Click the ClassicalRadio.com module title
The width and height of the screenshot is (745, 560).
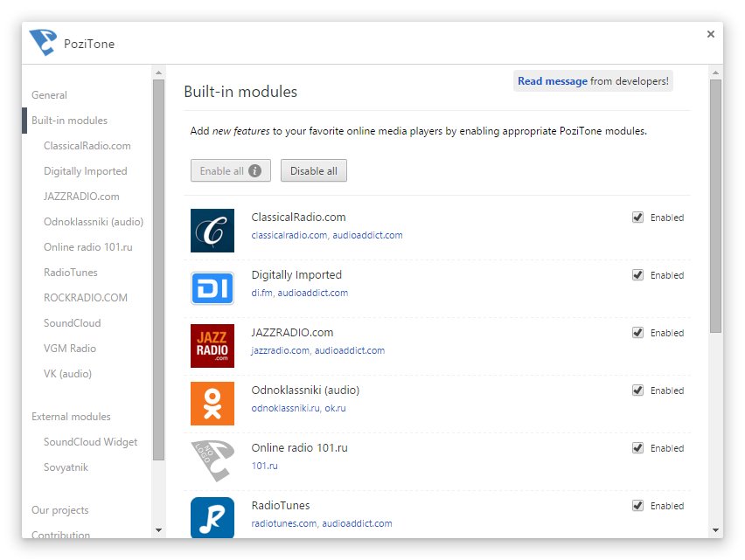298,218
